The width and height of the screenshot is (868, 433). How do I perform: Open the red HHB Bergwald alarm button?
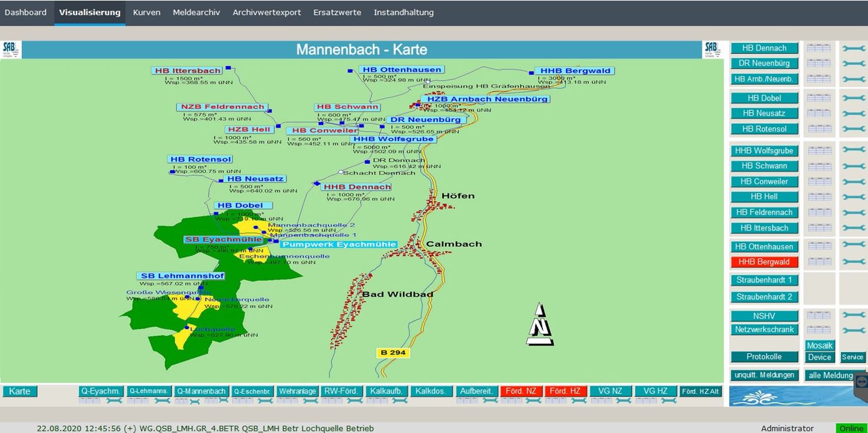pyautogui.click(x=764, y=262)
